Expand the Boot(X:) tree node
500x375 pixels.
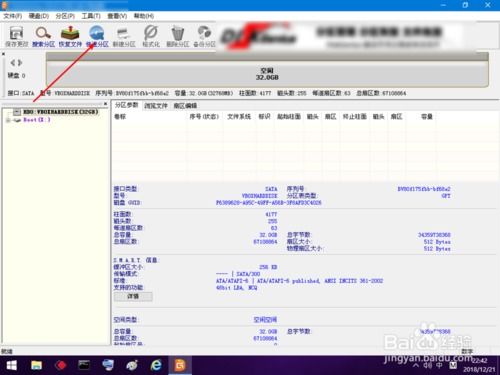pyautogui.click(x=8, y=120)
